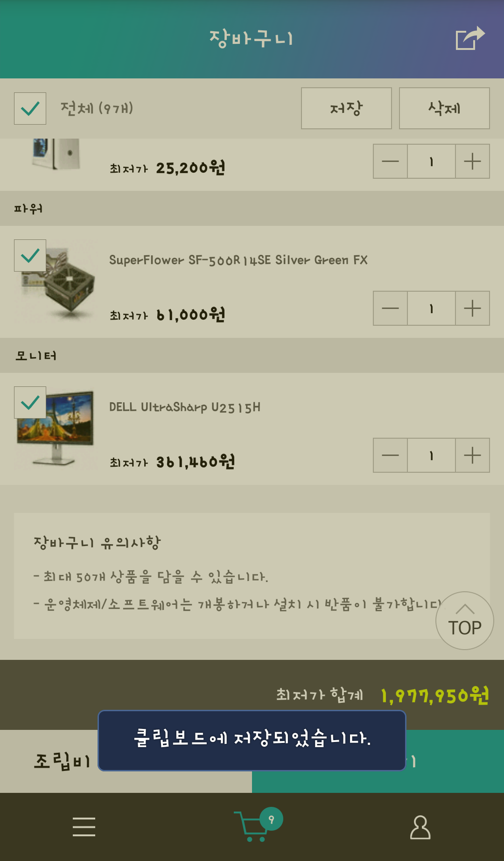Click the 저장 save button
504x861 pixels.
pyautogui.click(x=346, y=108)
